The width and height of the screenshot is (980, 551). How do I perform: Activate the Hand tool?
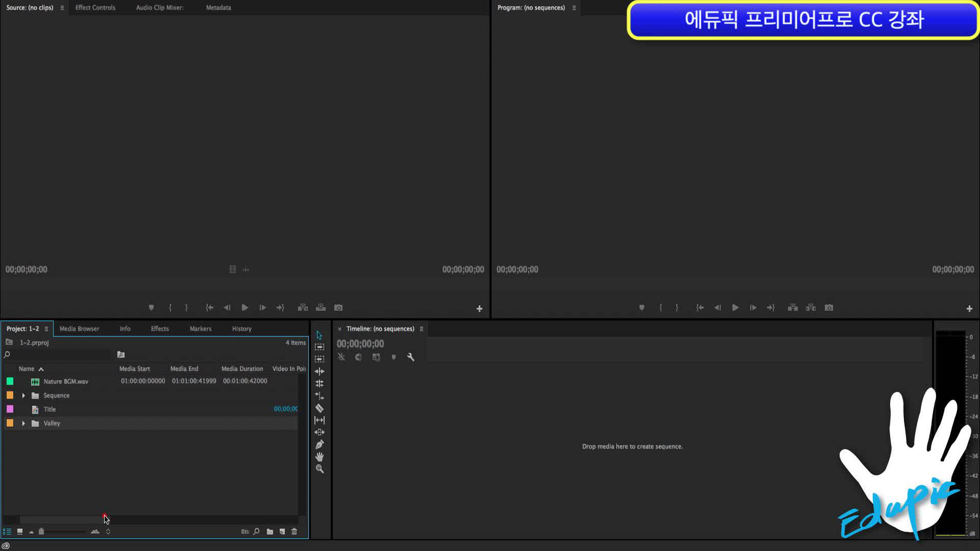[x=320, y=457]
